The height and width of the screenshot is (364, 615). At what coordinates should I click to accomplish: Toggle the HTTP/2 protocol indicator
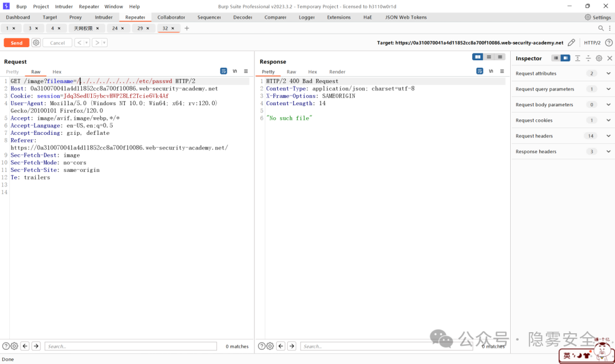coord(592,43)
